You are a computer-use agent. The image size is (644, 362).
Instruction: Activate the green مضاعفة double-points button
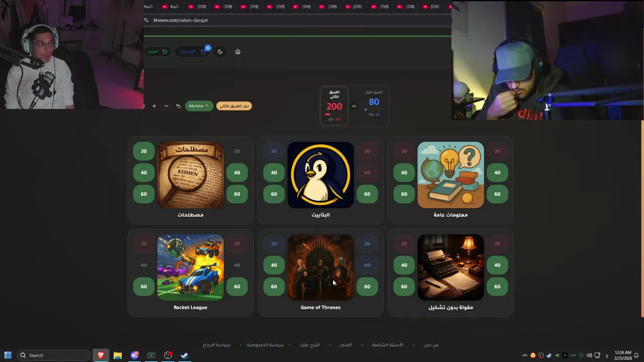pos(199,106)
